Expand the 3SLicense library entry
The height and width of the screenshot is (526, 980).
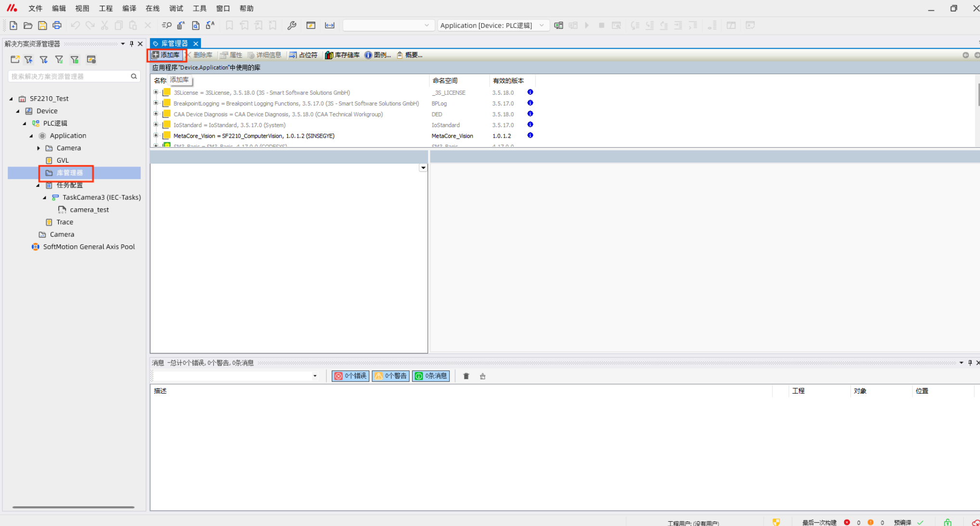pyautogui.click(x=156, y=92)
